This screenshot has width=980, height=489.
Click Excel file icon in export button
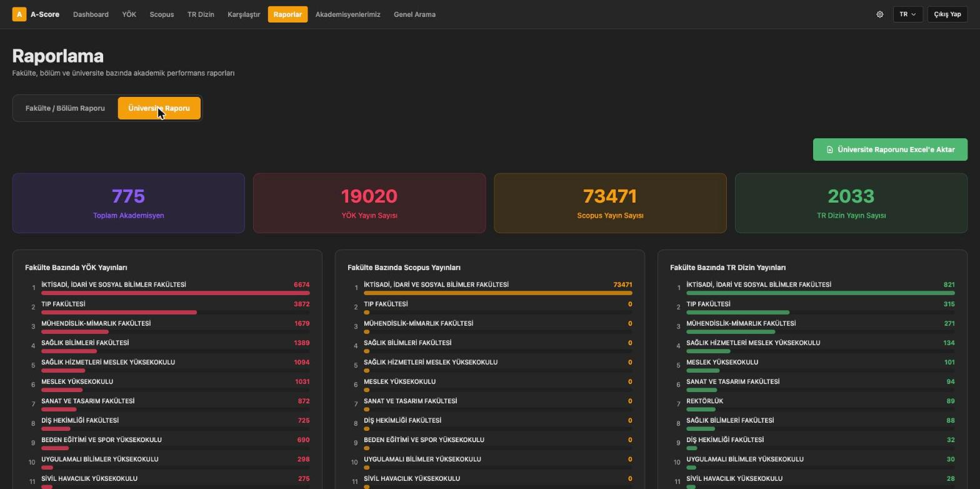point(830,149)
